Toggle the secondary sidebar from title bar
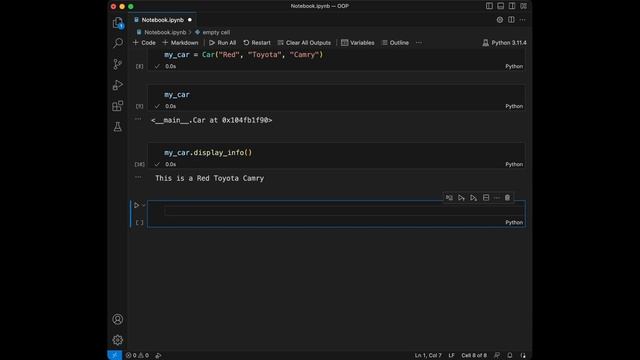 [512, 6]
